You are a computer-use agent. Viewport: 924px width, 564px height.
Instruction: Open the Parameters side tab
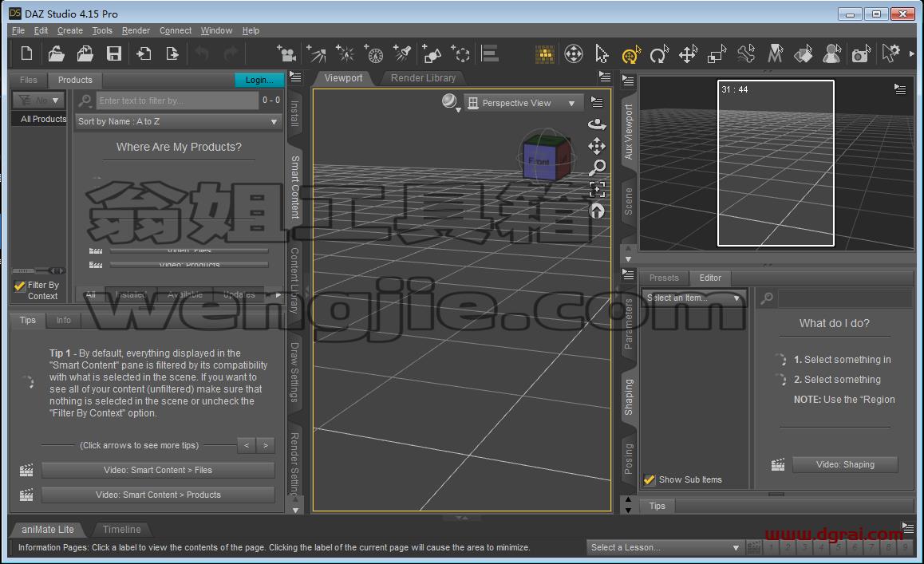coord(629,323)
